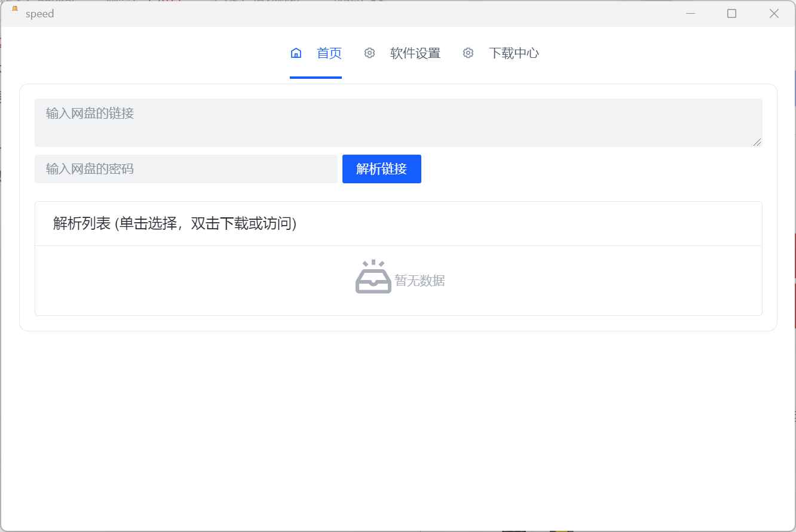Viewport: 796px width, 532px height.
Task: Close the speed application window
Action: coord(774,13)
